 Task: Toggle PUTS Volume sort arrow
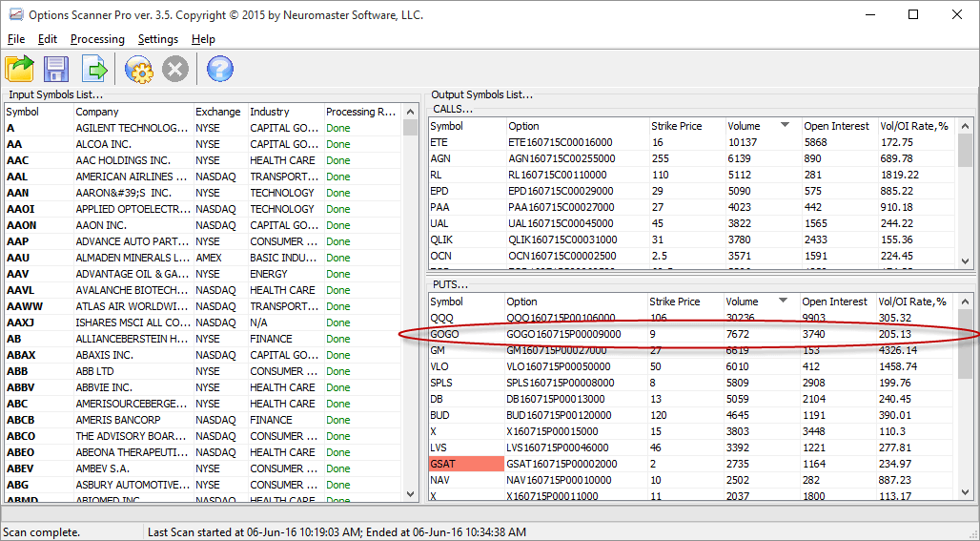pos(783,301)
